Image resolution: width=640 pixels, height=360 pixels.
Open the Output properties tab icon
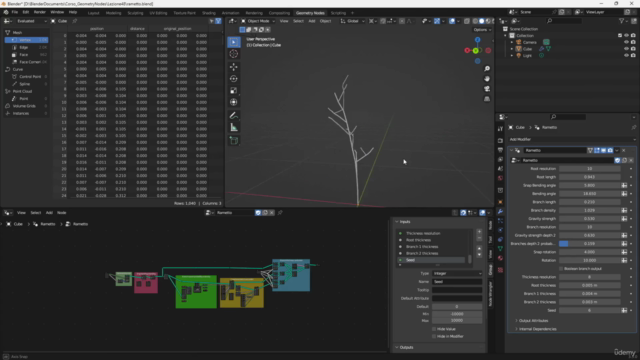click(500, 150)
